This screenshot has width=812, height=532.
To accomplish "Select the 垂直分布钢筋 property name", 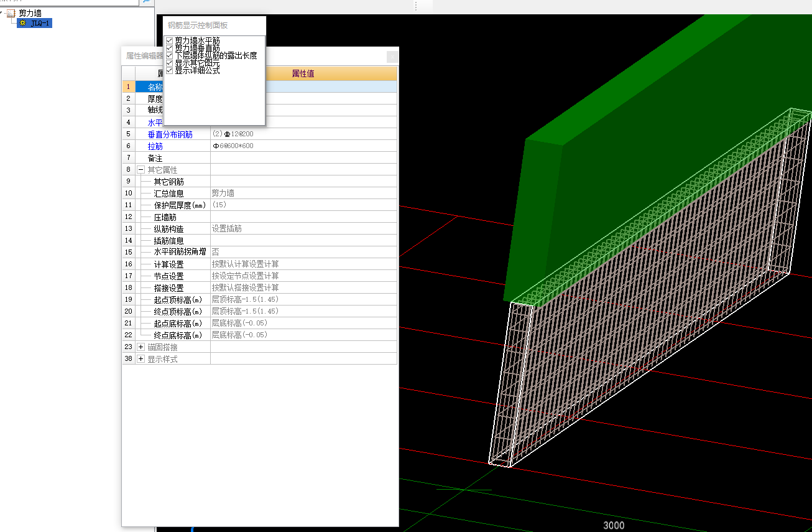I will [170, 134].
